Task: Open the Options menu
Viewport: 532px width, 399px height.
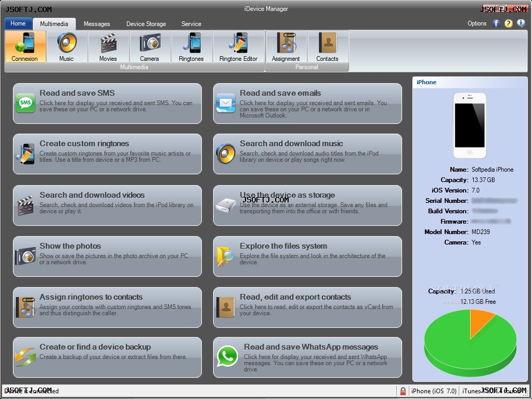Action: (477, 23)
